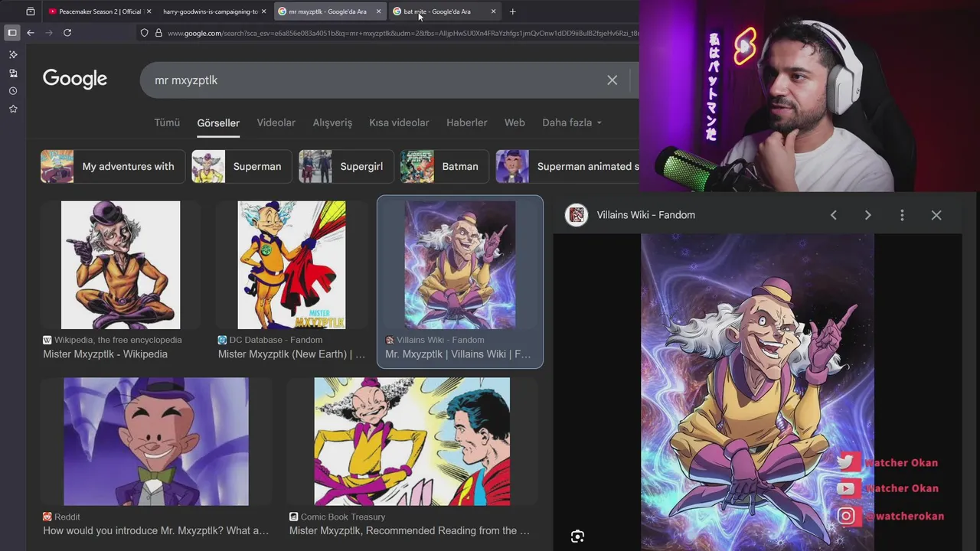The width and height of the screenshot is (980, 551).
Task: Open Mister Mxyzptlk (New Earth) link
Action: pyautogui.click(x=292, y=354)
